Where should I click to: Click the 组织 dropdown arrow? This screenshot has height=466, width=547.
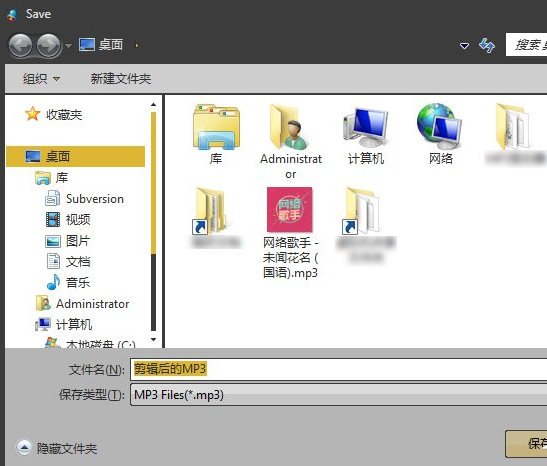click(x=56, y=79)
